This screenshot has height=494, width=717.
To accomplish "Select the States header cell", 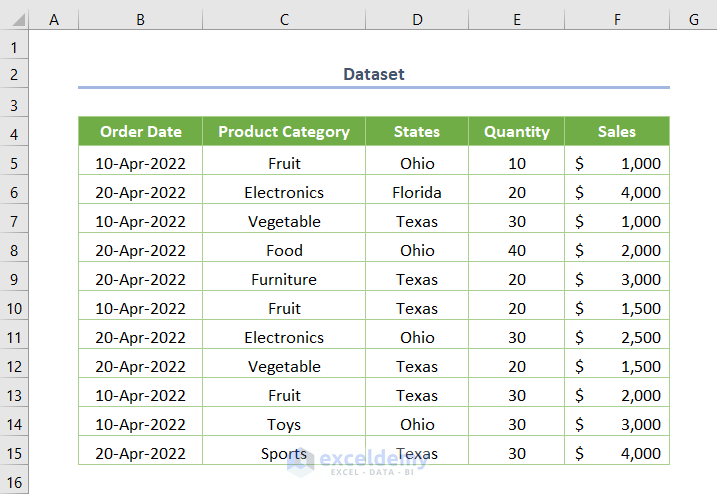I will point(417,132).
